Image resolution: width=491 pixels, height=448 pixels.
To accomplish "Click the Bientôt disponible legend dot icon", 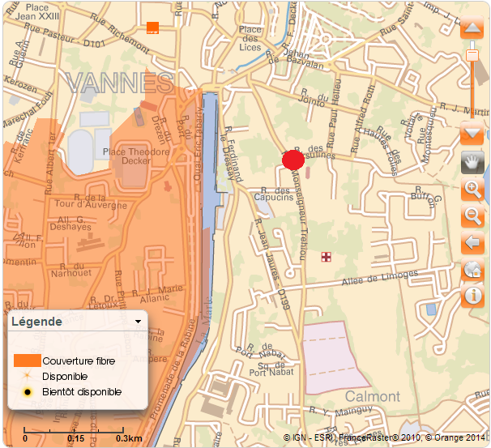I will (x=27, y=392).
